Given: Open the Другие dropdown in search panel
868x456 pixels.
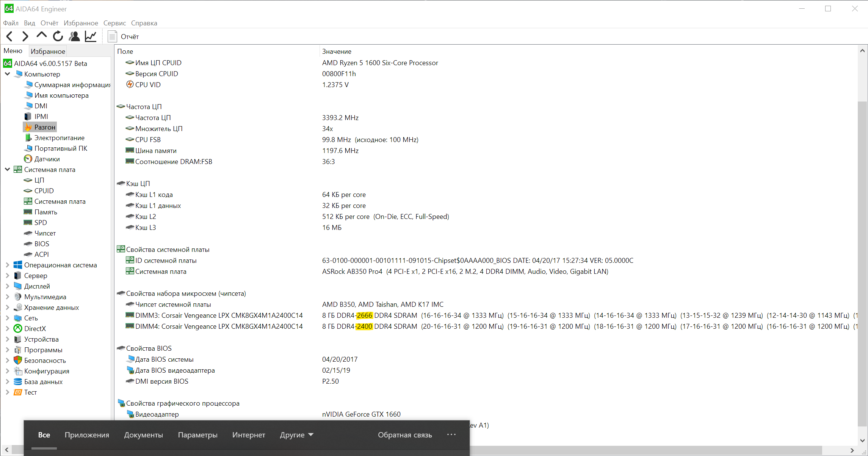Looking at the screenshot, I should pyautogui.click(x=296, y=435).
